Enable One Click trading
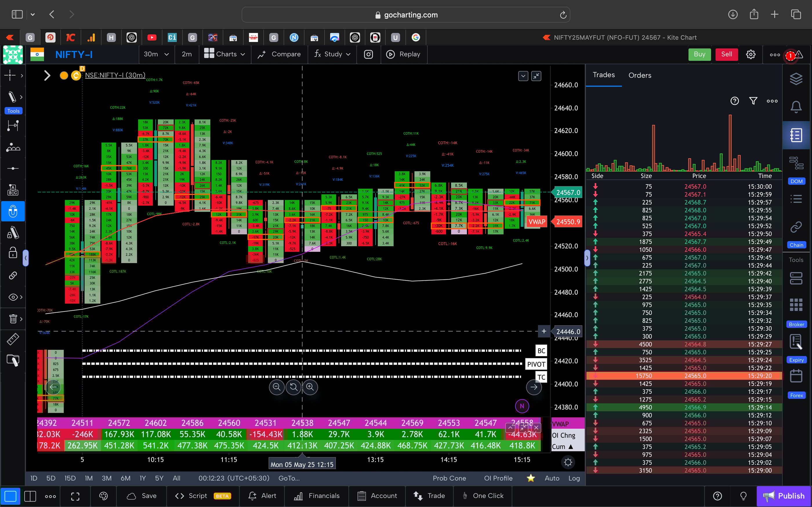Screen dimensions: 812x507 click(x=483, y=496)
